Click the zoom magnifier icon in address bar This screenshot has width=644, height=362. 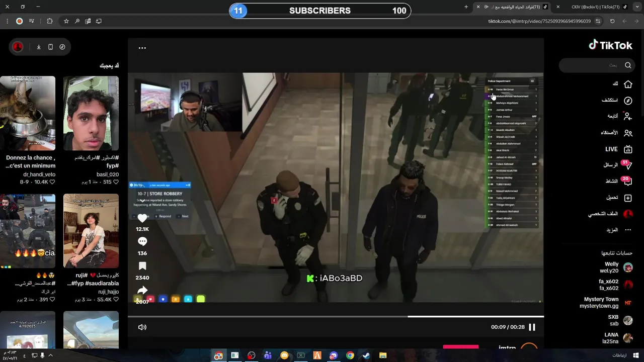(x=77, y=21)
